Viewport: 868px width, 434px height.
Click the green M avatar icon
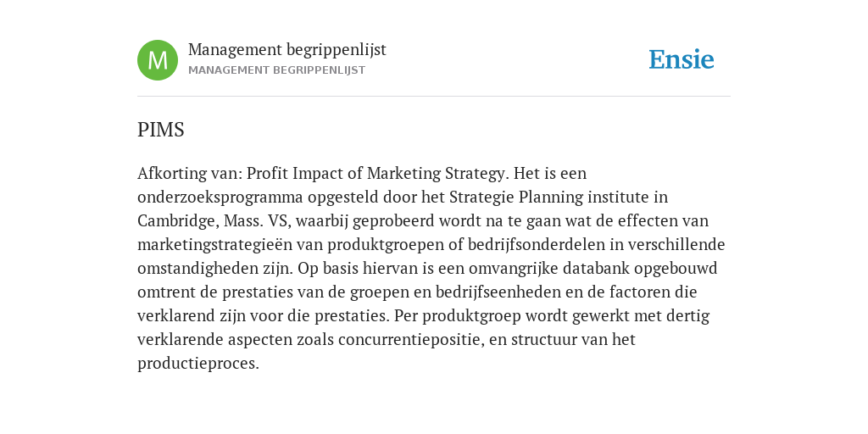point(158,60)
